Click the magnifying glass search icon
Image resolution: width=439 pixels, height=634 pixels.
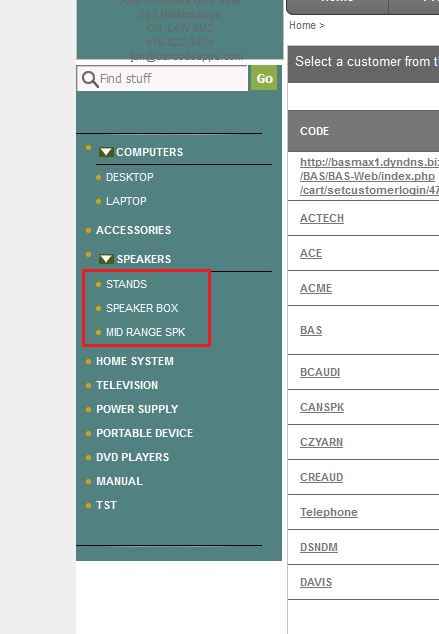pyautogui.click(x=90, y=79)
